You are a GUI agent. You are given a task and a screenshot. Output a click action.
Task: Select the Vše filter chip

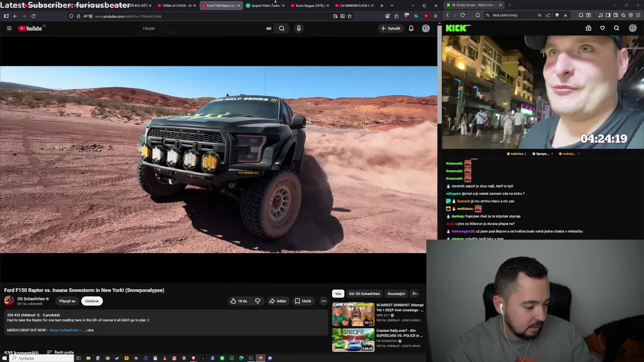coord(338,294)
